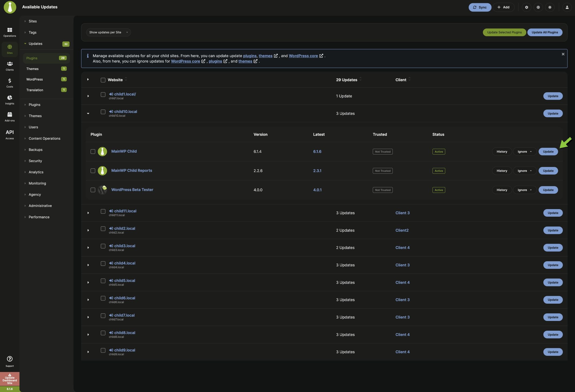
Task: Select the MainWP Child plugin checkbox
Action: [93, 152]
